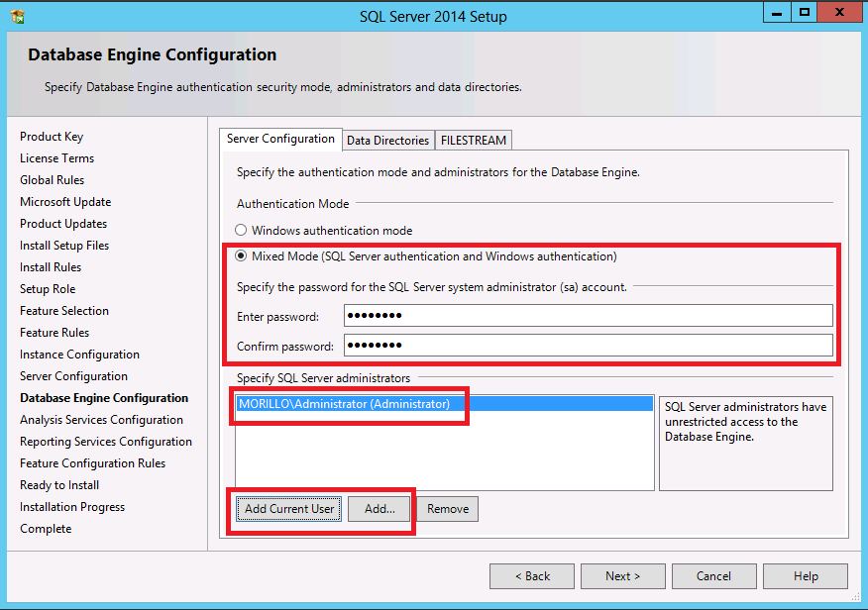Click the Feature Selection step
The image size is (868, 610).
tap(64, 311)
